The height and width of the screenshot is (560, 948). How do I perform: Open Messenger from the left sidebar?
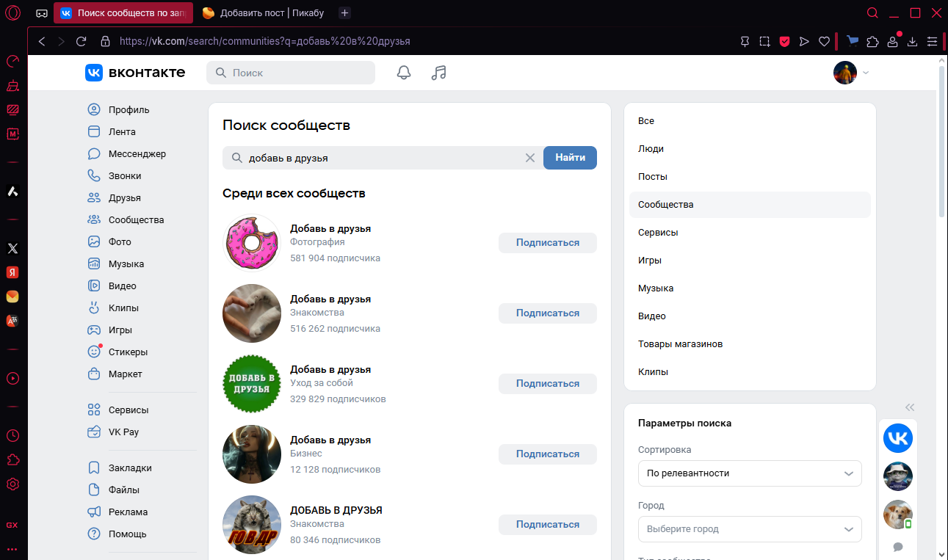(x=137, y=154)
